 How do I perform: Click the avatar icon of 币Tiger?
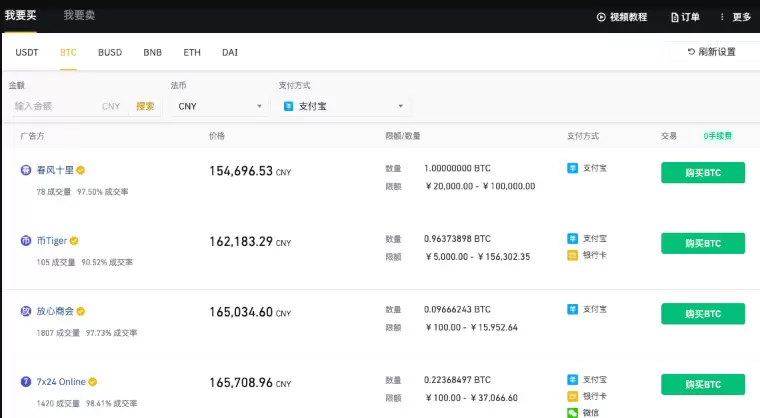(x=26, y=241)
